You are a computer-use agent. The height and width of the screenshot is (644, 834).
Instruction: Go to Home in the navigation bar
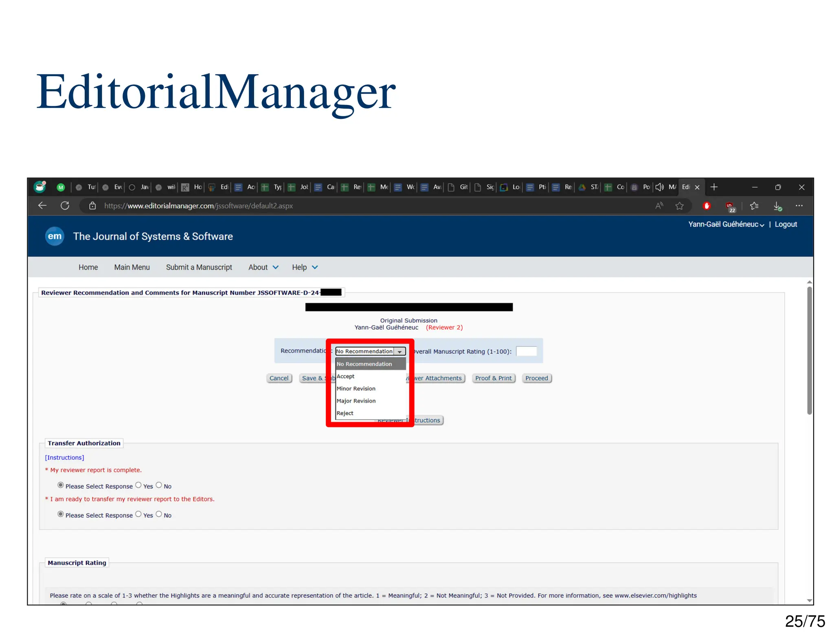point(88,267)
